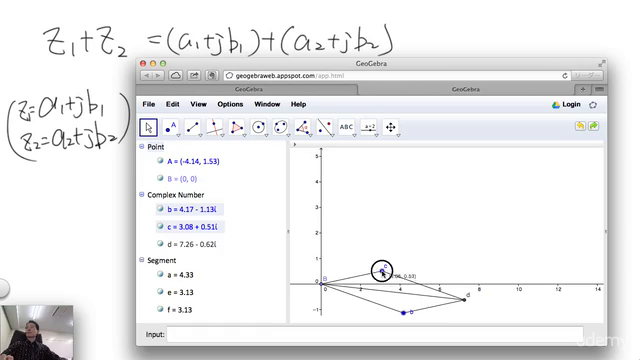Select the Perpendicular Line tool
Viewport: 640px width, 360px height.
pyautogui.click(x=215, y=127)
